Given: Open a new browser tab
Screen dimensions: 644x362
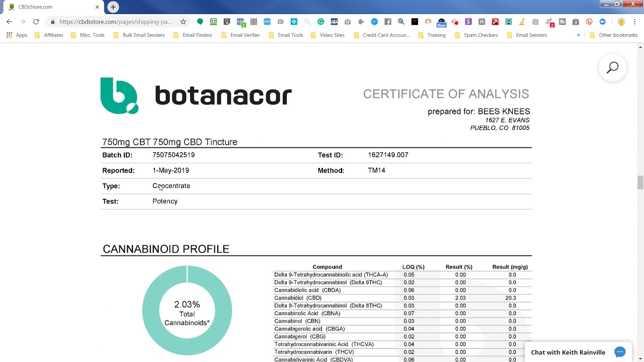Looking at the screenshot, I should click(113, 7).
